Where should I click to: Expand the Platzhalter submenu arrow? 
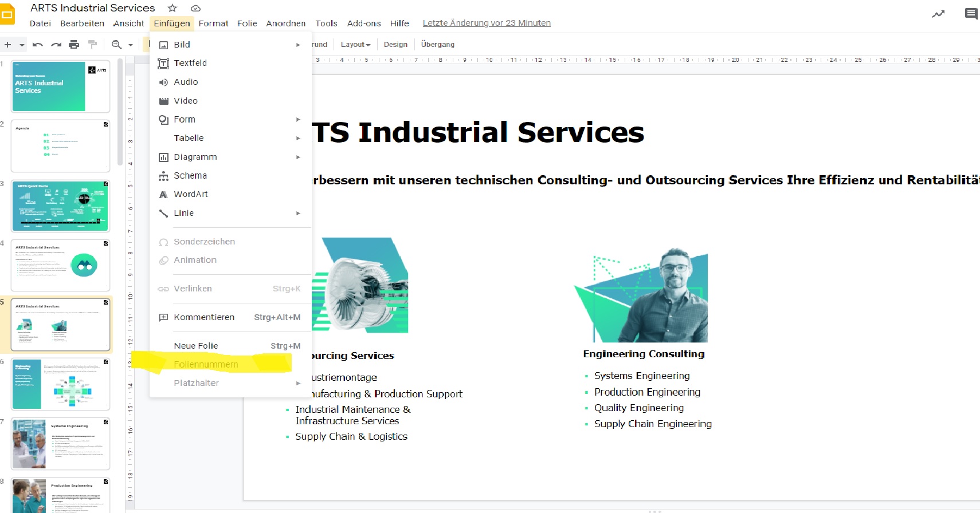point(298,383)
